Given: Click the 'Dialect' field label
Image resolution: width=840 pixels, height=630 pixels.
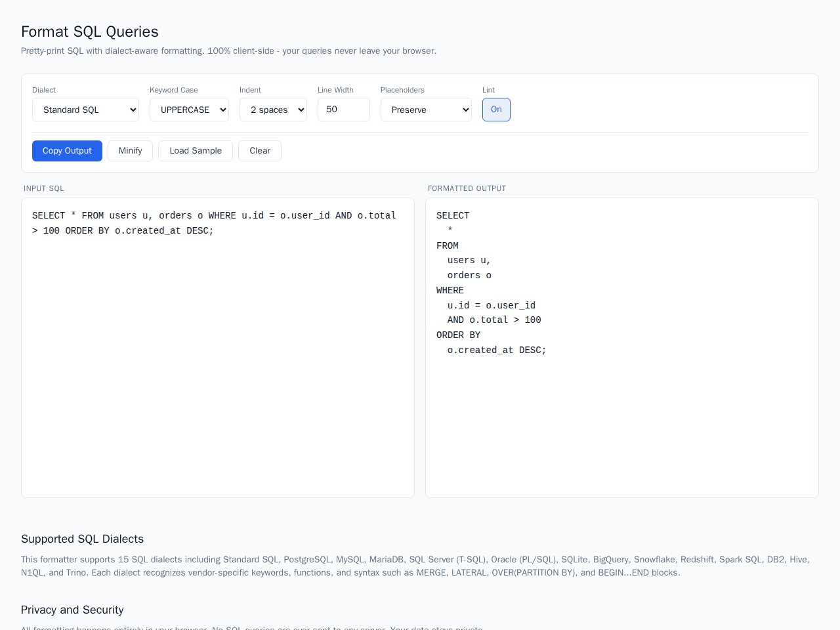Looking at the screenshot, I should tap(44, 90).
